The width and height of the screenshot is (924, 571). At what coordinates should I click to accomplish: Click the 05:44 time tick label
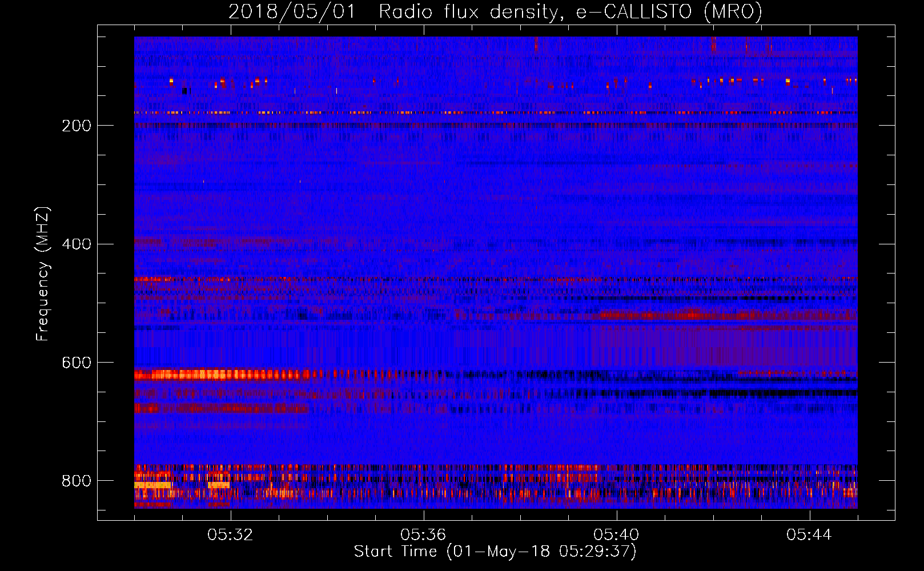click(x=809, y=535)
